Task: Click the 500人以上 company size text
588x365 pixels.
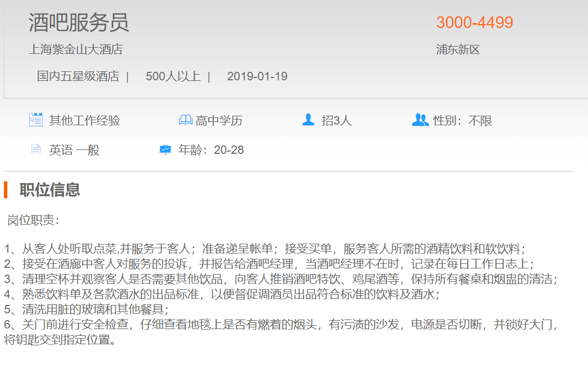Action: coord(173,76)
